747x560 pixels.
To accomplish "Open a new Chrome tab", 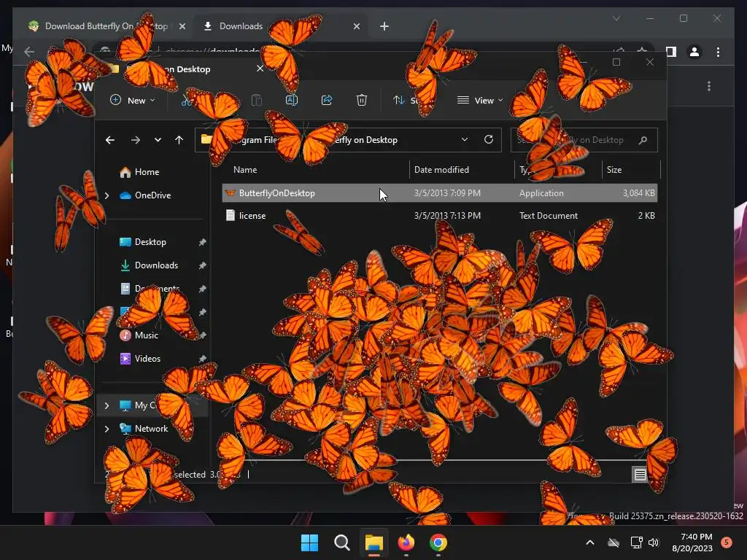I will tap(384, 26).
